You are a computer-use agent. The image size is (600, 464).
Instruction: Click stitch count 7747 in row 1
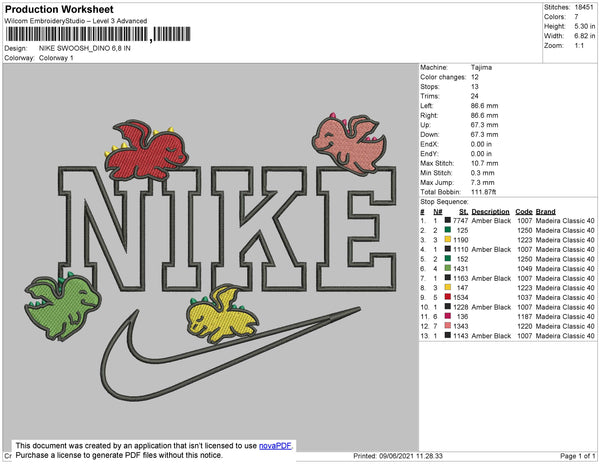(x=460, y=221)
